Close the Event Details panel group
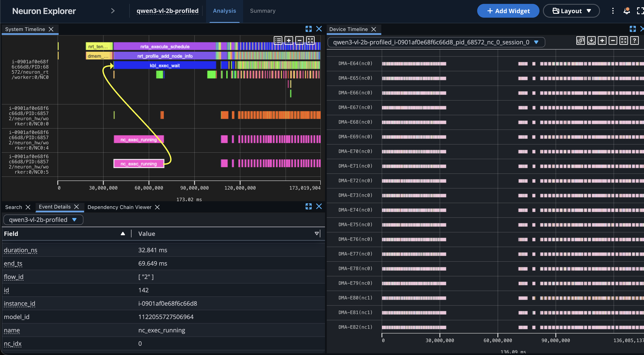 tap(319, 206)
